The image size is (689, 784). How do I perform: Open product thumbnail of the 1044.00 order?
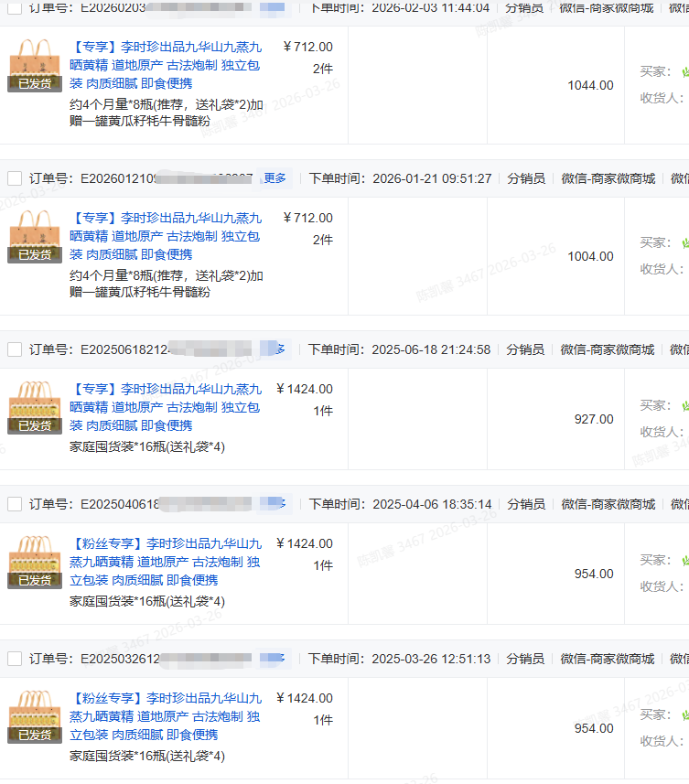tap(35, 65)
